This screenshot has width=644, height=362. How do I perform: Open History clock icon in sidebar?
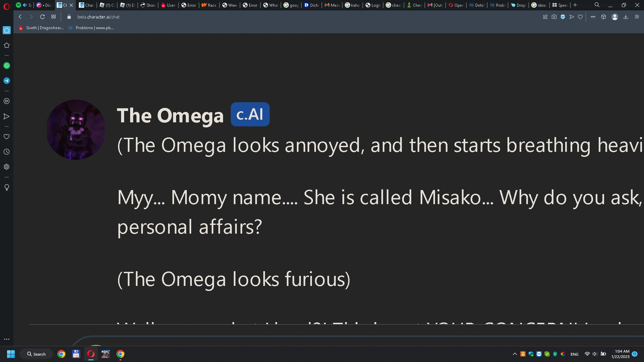7,152
